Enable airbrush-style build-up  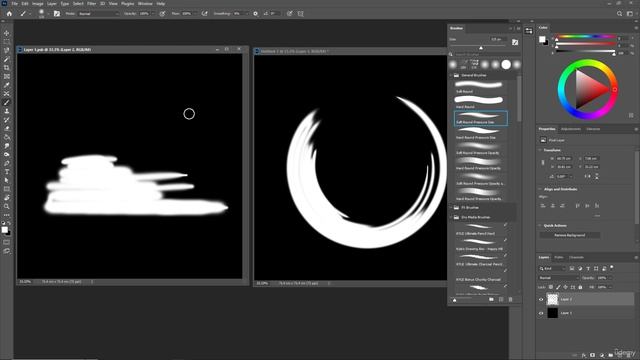(204, 13)
